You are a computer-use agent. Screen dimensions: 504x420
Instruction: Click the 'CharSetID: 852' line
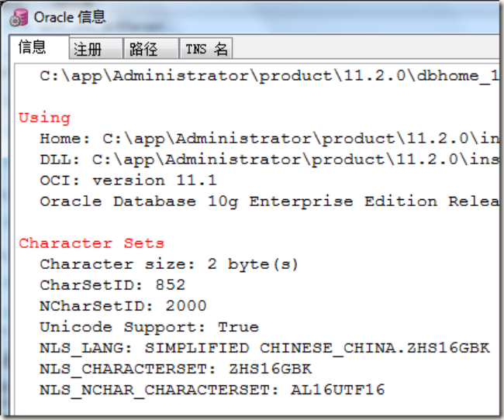112,285
